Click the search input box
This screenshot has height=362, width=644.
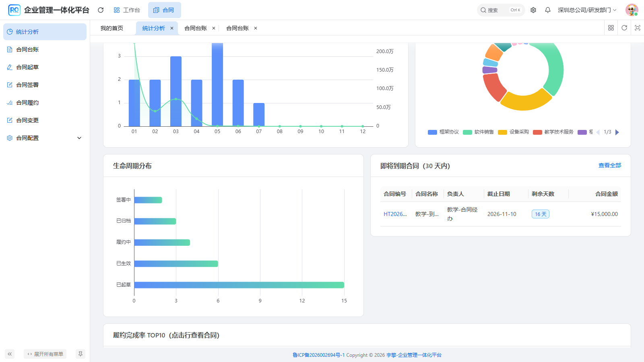[501, 10]
